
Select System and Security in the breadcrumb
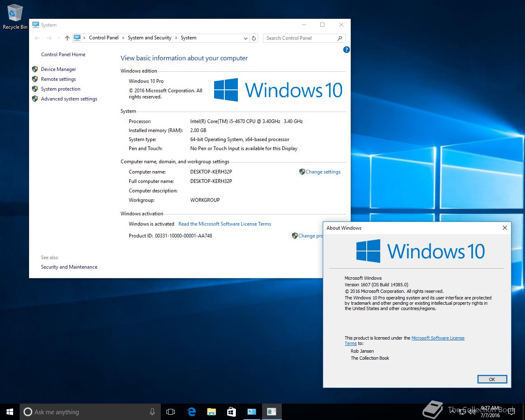pyautogui.click(x=149, y=38)
